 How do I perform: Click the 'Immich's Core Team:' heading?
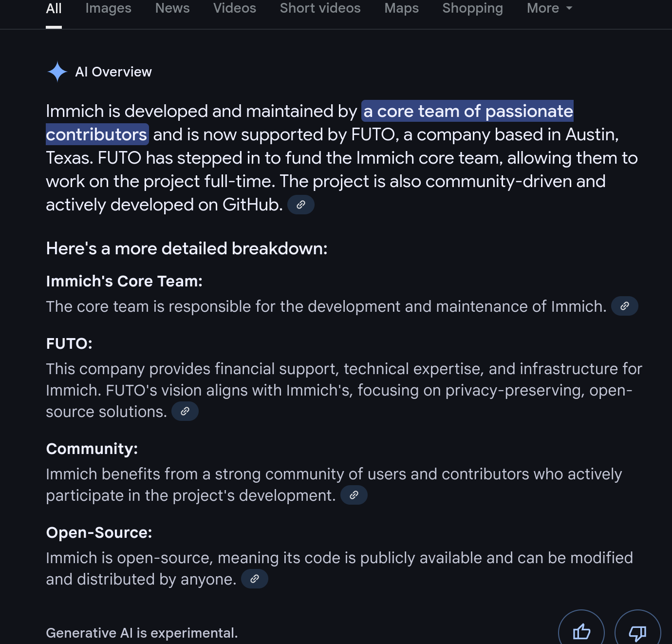(124, 281)
